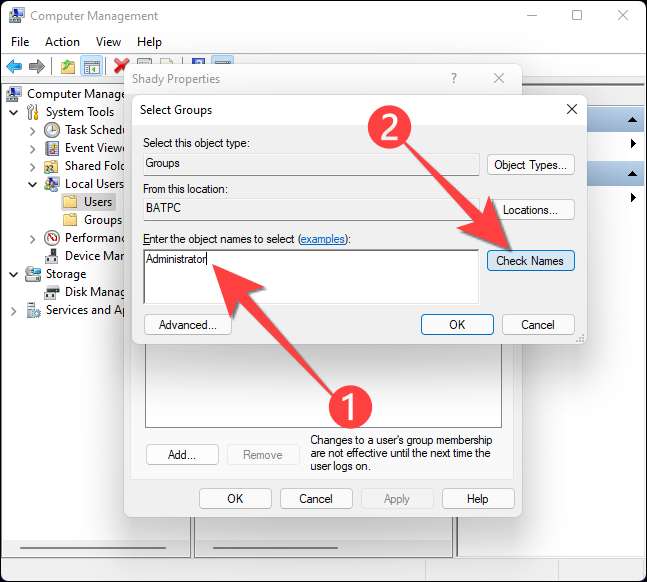This screenshot has width=647, height=582.
Task: Open the Advanced search options
Action: (x=188, y=325)
